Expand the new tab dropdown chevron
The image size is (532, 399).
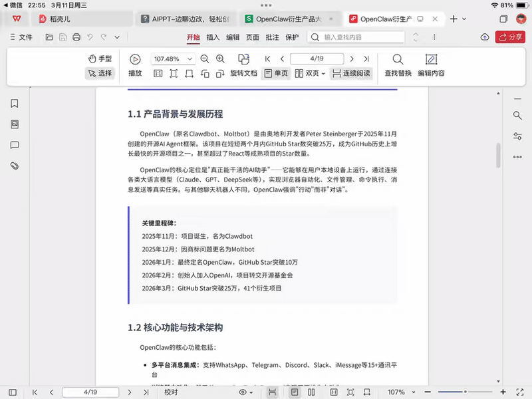tap(464, 19)
